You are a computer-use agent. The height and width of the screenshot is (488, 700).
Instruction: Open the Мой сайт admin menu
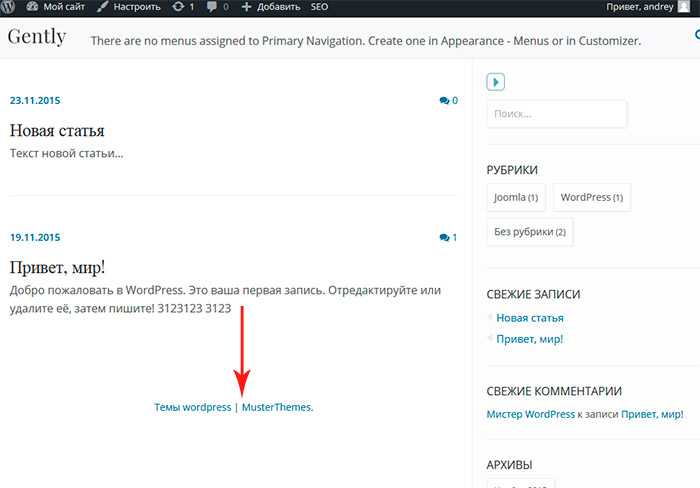(x=55, y=7)
